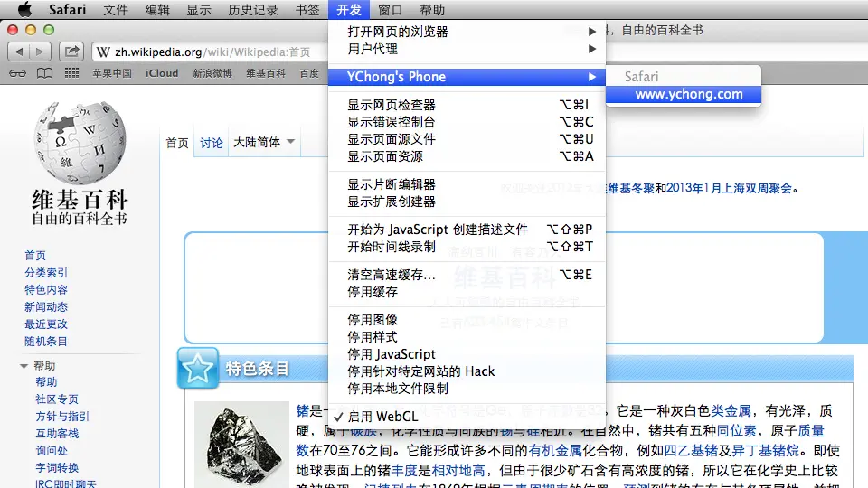Click 社区专页 sidebar link
The width and height of the screenshot is (868, 488).
[57, 399]
